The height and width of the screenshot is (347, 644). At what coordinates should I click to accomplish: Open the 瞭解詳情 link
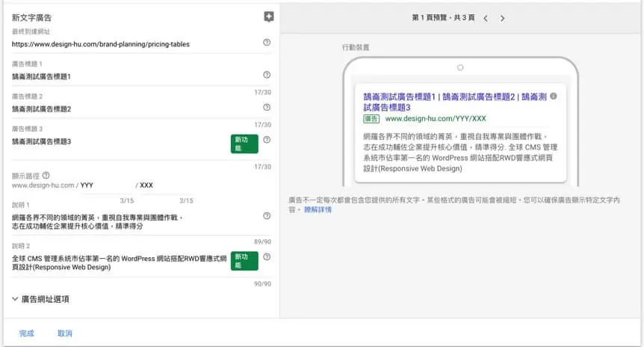click(x=318, y=209)
